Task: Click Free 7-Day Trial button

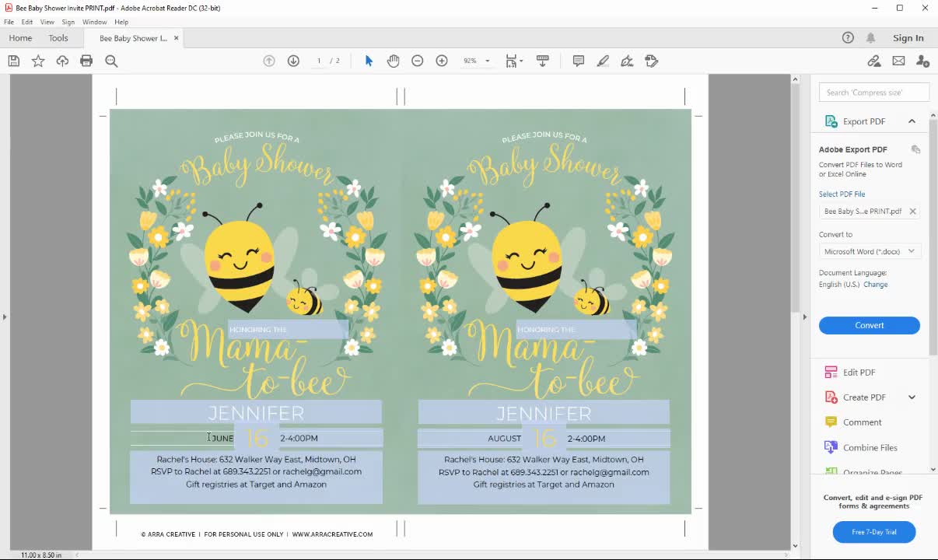Action: (874, 532)
